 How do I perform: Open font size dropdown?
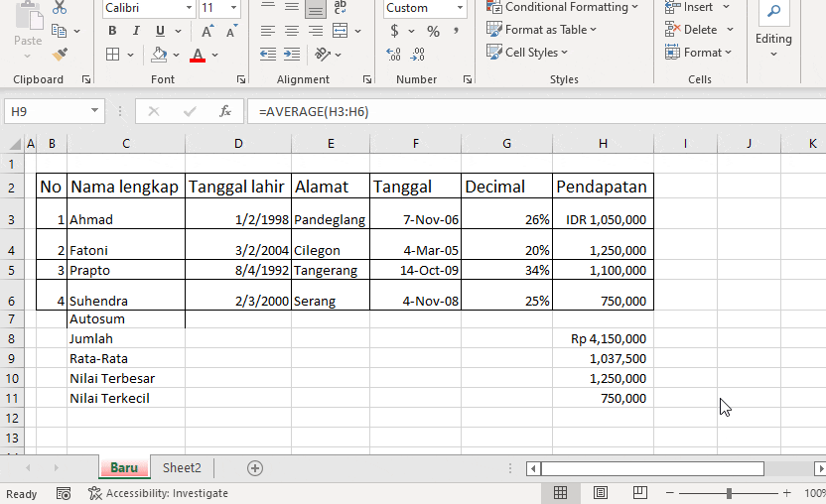(x=233, y=8)
